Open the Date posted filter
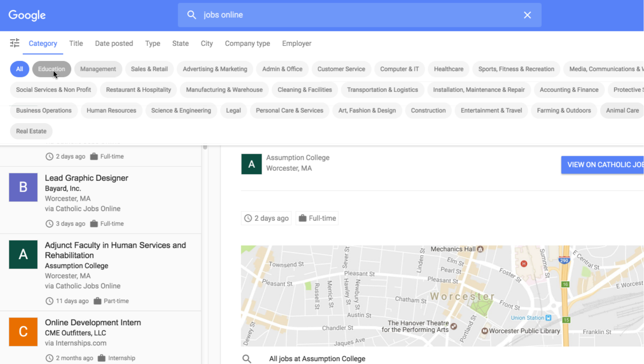Image resolution: width=644 pixels, height=364 pixels. pos(114,43)
